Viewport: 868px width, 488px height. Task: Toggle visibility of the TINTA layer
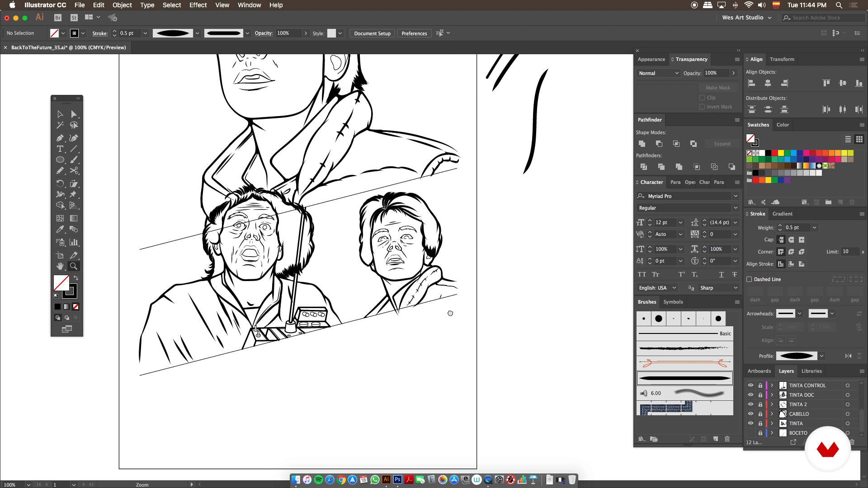751,423
